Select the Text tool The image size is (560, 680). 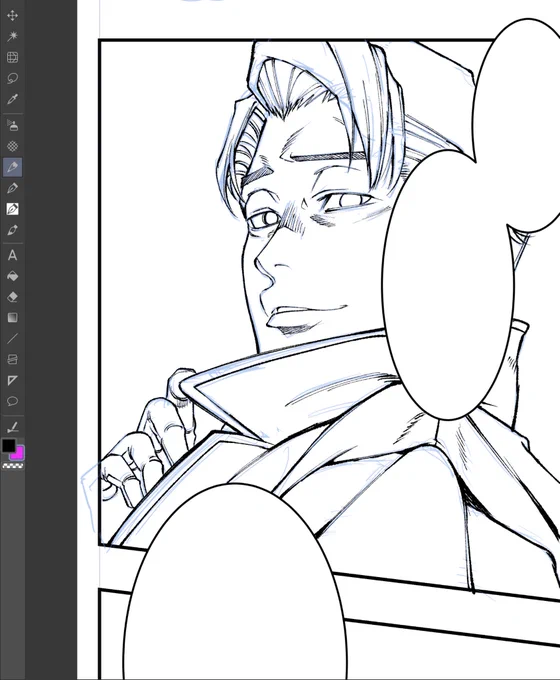pyautogui.click(x=12, y=255)
